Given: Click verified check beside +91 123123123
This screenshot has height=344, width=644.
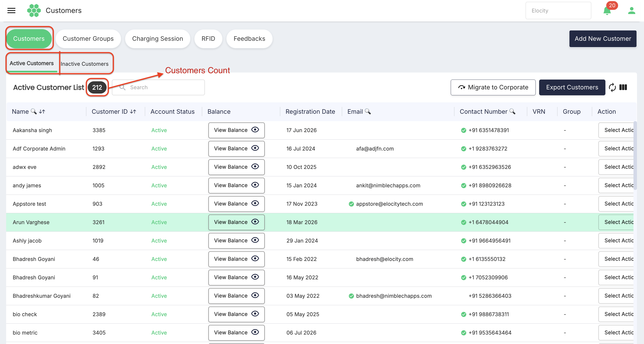Looking at the screenshot, I should coord(463,204).
